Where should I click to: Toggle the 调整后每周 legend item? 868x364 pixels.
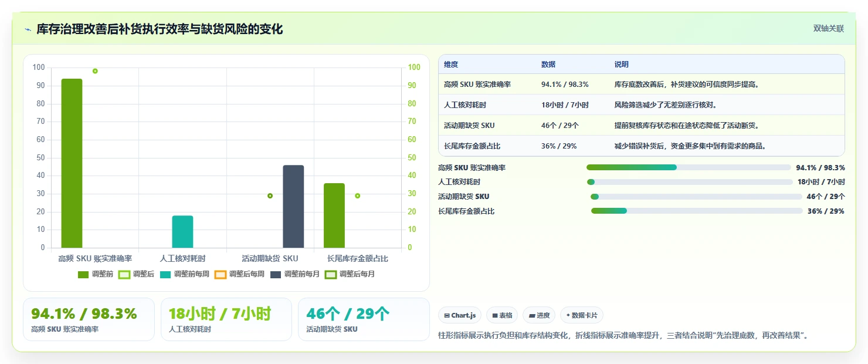tap(240, 274)
